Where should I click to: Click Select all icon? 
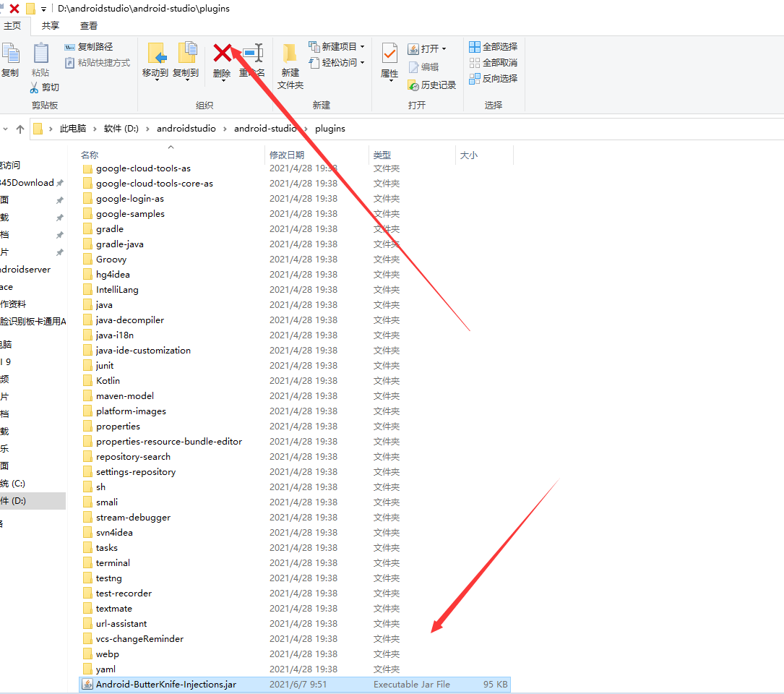click(x=475, y=47)
